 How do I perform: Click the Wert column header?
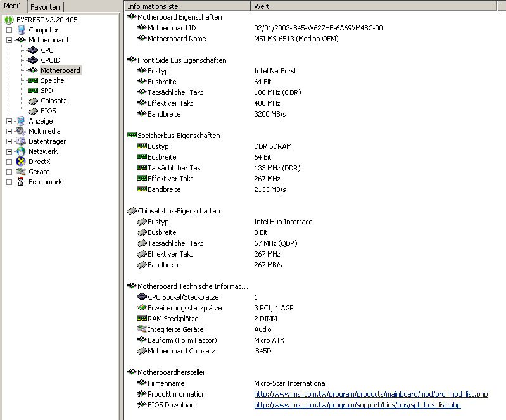[x=374, y=6]
